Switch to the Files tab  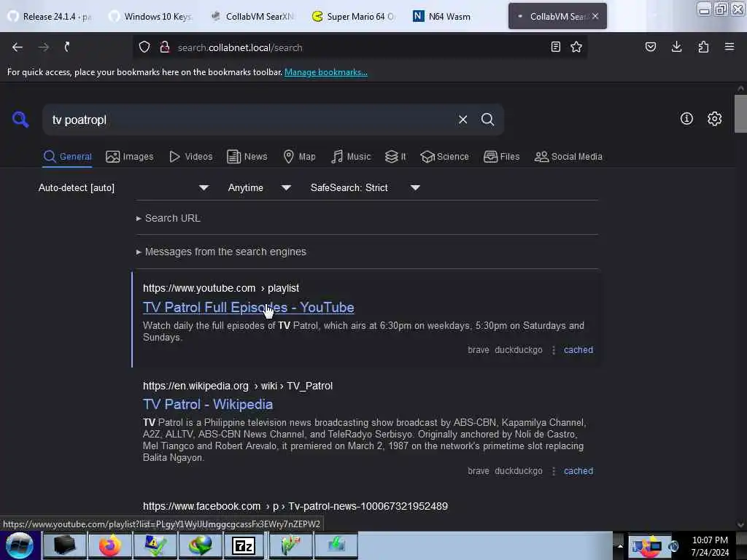point(501,157)
